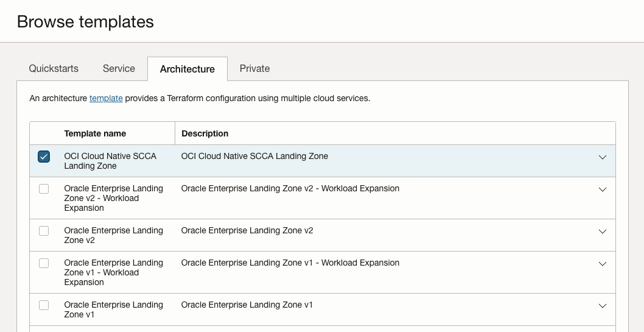
Task: Click the Description column header
Action: click(x=205, y=133)
